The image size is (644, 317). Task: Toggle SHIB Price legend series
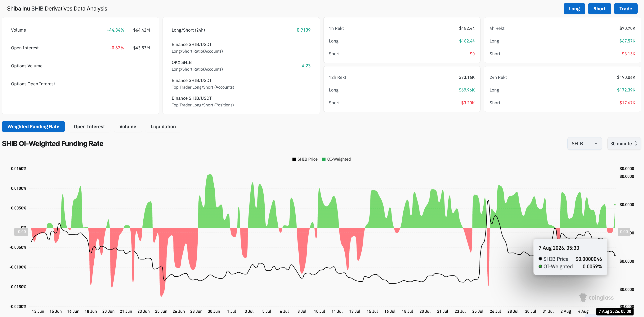coord(305,159)
